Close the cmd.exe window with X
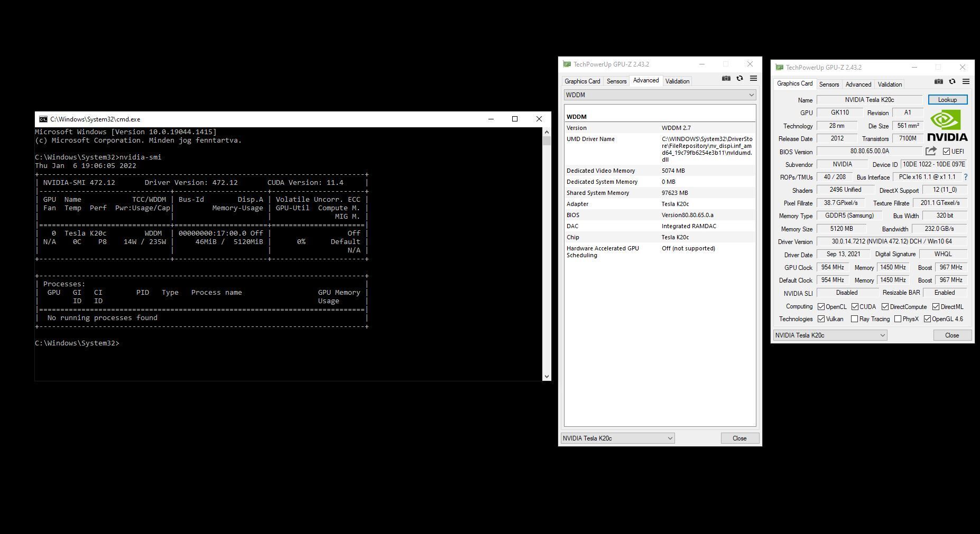 539,119
